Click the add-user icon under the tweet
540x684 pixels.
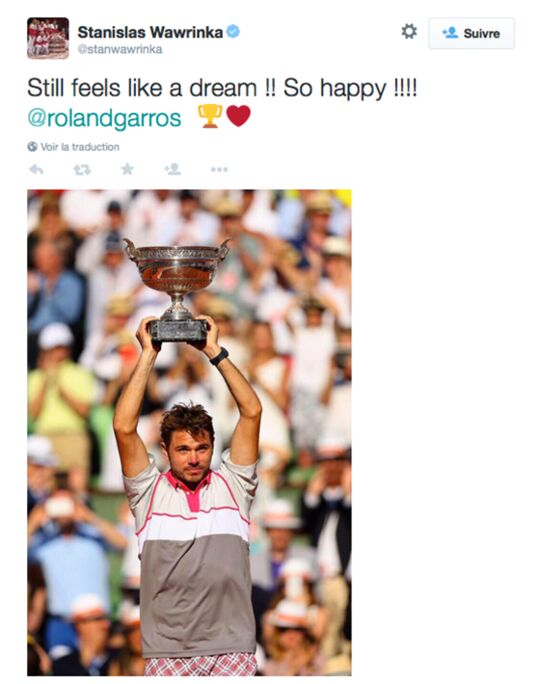click(x=173, y=169)
